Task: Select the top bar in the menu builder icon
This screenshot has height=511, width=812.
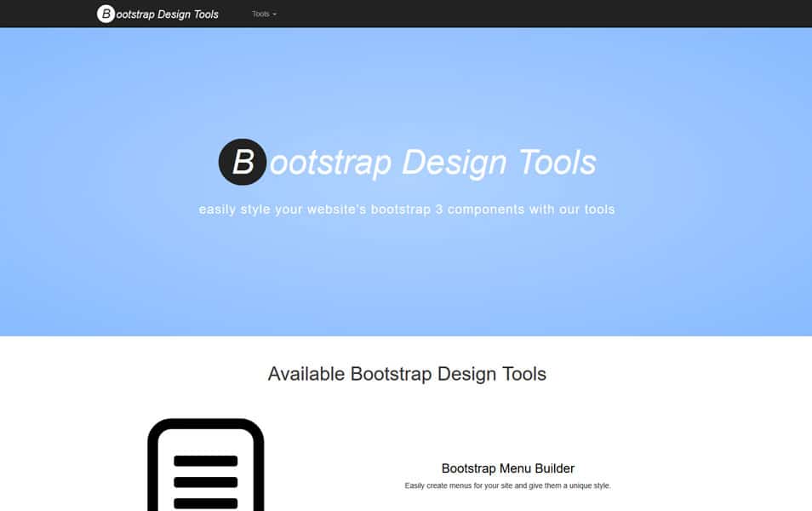Action: (204, 461)
